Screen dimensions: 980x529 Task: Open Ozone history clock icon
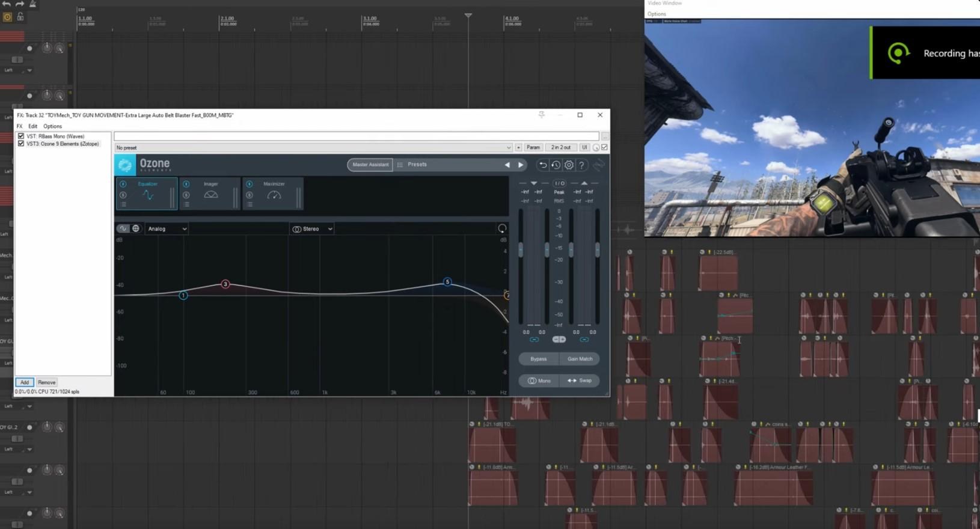coord(556,165)
